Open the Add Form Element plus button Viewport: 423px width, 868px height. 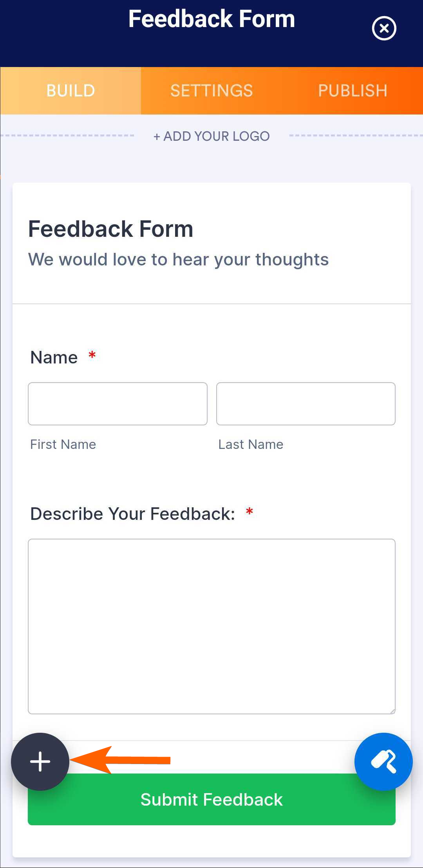40,761
